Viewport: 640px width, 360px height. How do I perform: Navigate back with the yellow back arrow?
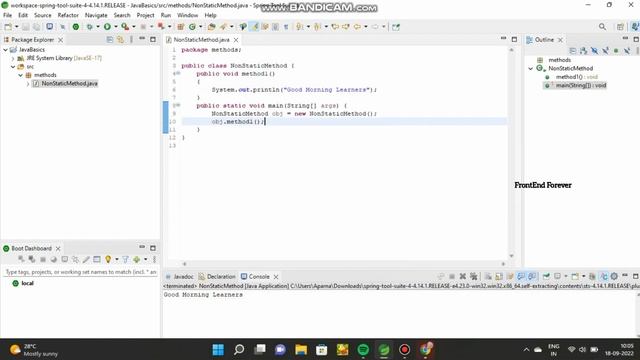[x=357, y=27]
